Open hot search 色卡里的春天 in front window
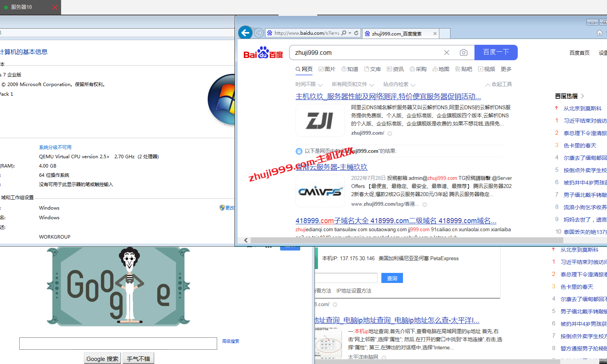The image size is (607, 364). (580, 146)
